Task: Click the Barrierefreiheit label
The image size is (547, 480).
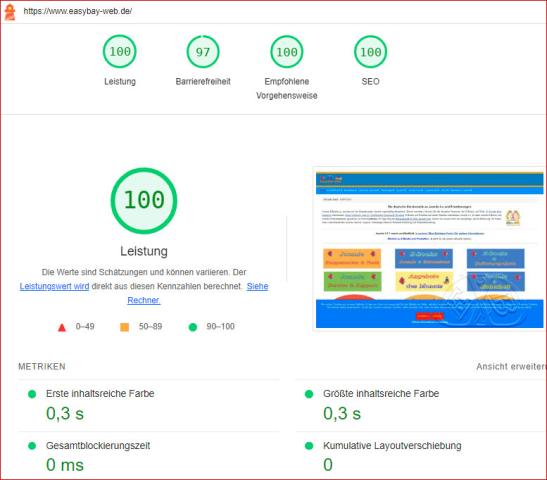Action: coord(203,81)
